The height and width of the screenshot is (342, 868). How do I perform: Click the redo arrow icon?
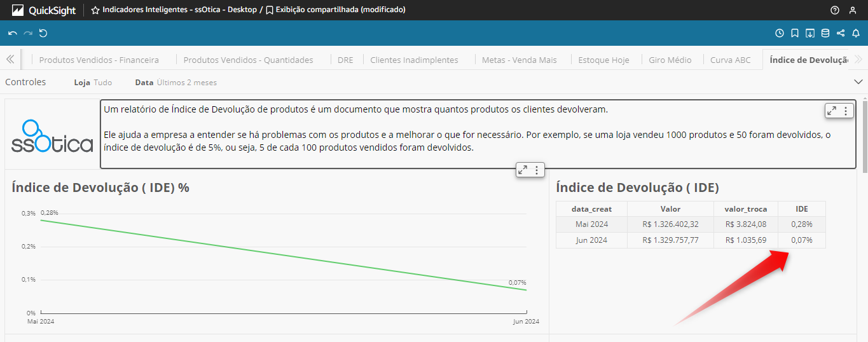click(x=28, y=33)
